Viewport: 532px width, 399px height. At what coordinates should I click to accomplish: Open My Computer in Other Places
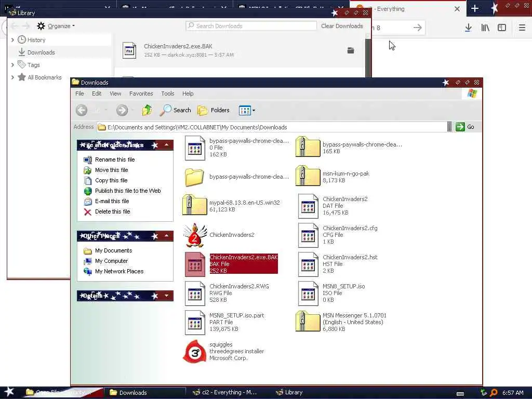click(111, 261)
